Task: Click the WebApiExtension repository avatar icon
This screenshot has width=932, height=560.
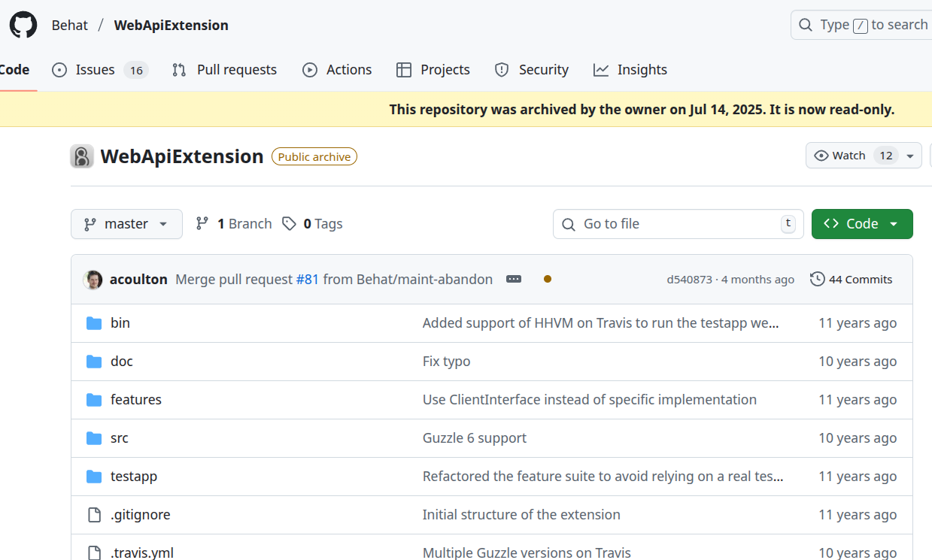Action: [x=82, y=156]
